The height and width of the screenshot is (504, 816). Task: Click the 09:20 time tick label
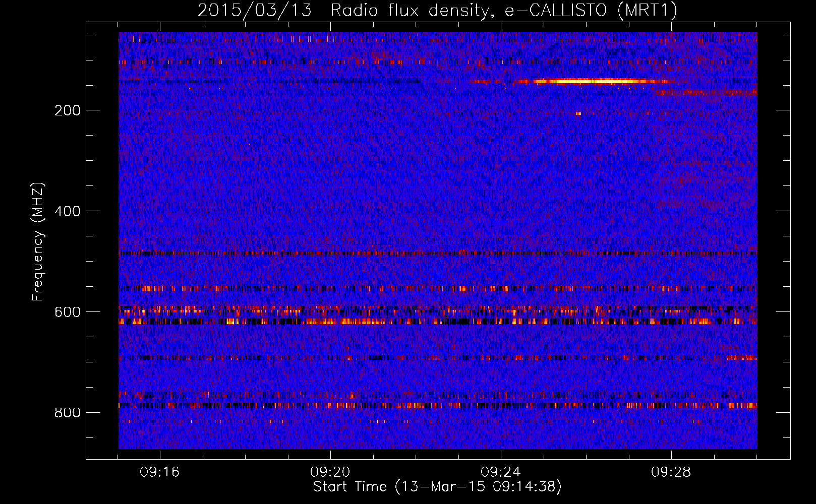330,472
